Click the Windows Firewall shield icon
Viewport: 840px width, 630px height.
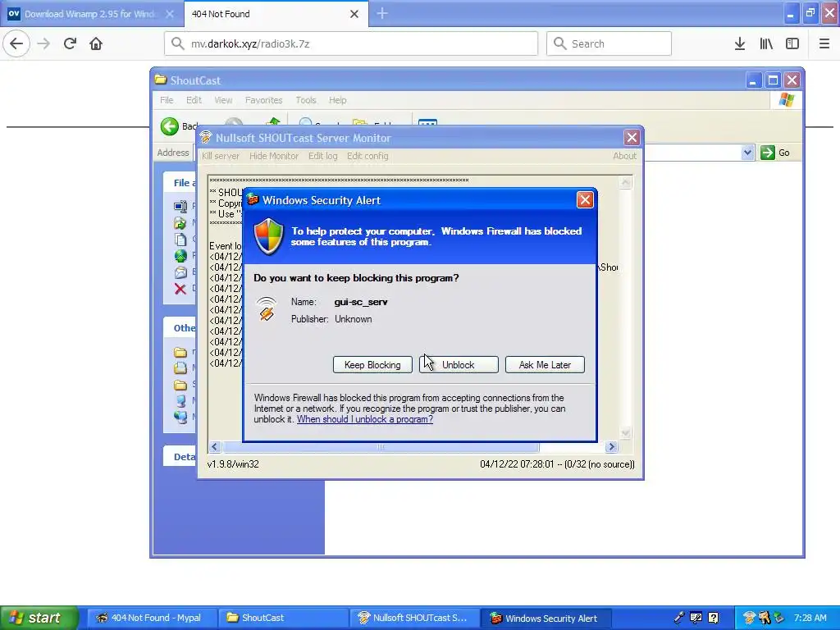click(268, 236)
